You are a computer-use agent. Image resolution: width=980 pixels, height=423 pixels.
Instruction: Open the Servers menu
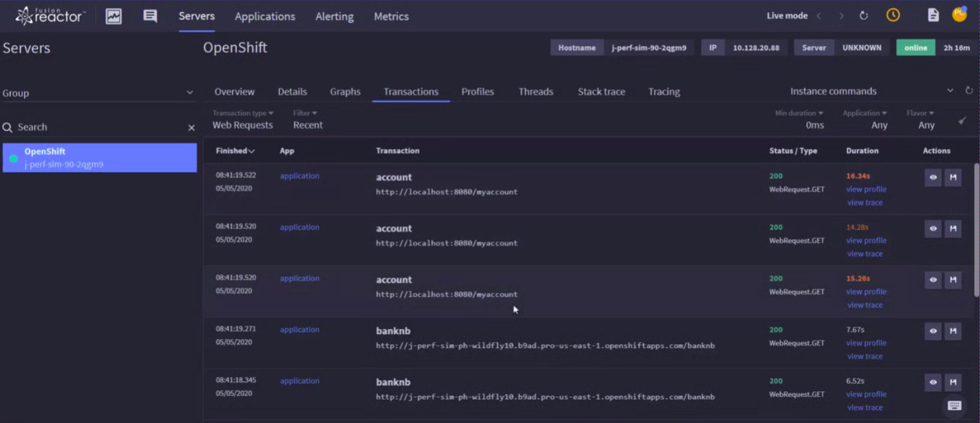[x=197, y=17]
